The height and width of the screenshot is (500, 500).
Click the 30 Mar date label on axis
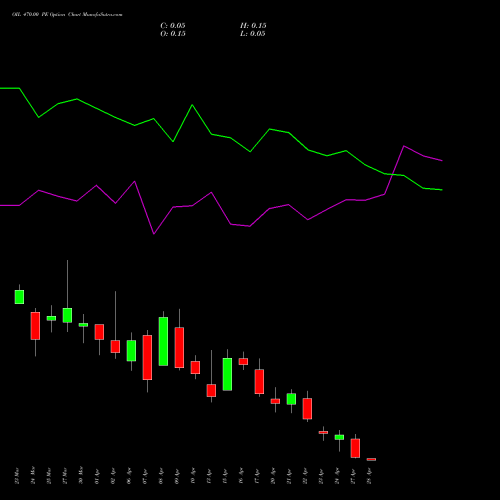pyautogui.click(x=81, y=476)
